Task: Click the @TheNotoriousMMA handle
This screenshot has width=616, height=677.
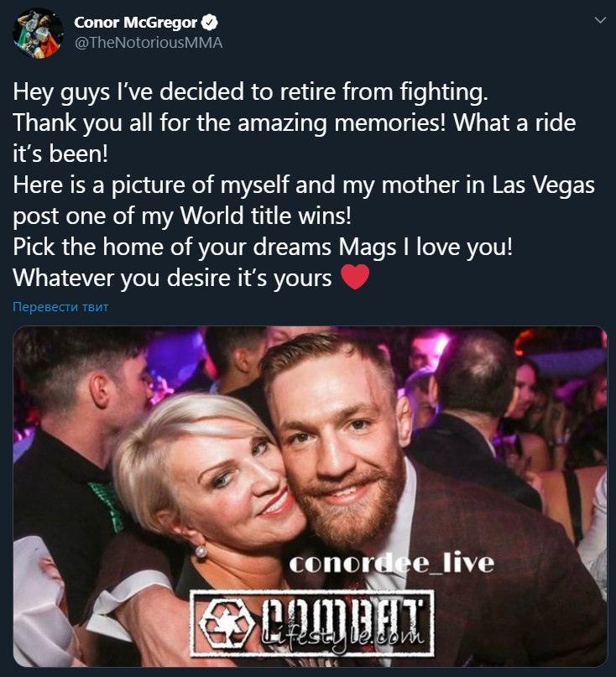Action: (149, 43)
